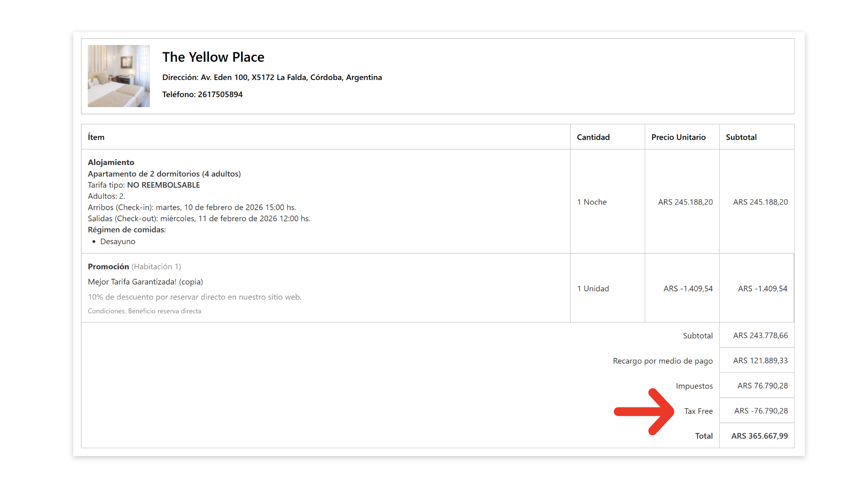Click Mejor Tarifa Garantizada promotion name
Image resolution: width=868 pixels, height=488 pixels.
click(145, 282)
